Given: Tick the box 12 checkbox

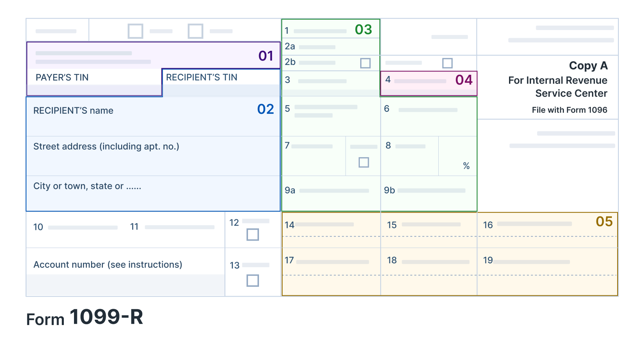Looking at the screenshot, I should click(x=253, y=234).
